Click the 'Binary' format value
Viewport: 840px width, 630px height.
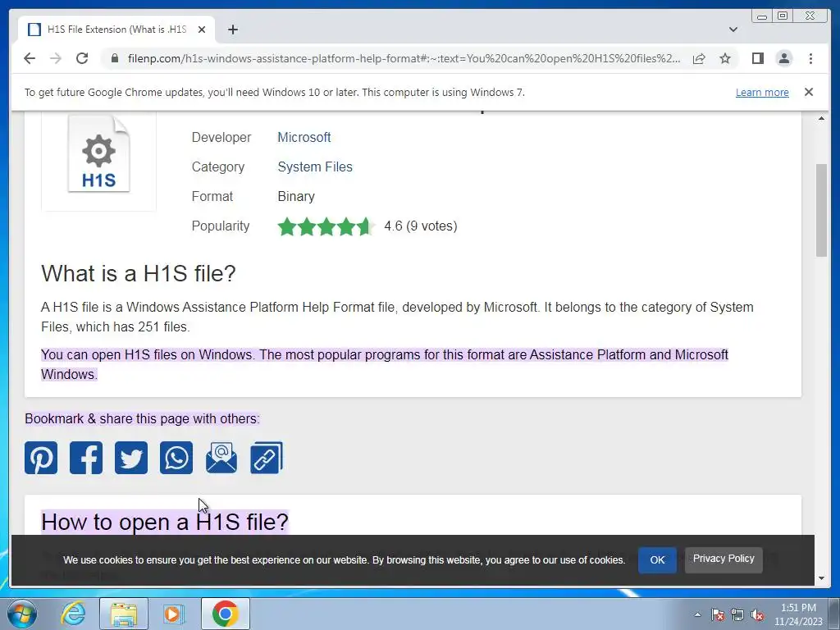295,197
